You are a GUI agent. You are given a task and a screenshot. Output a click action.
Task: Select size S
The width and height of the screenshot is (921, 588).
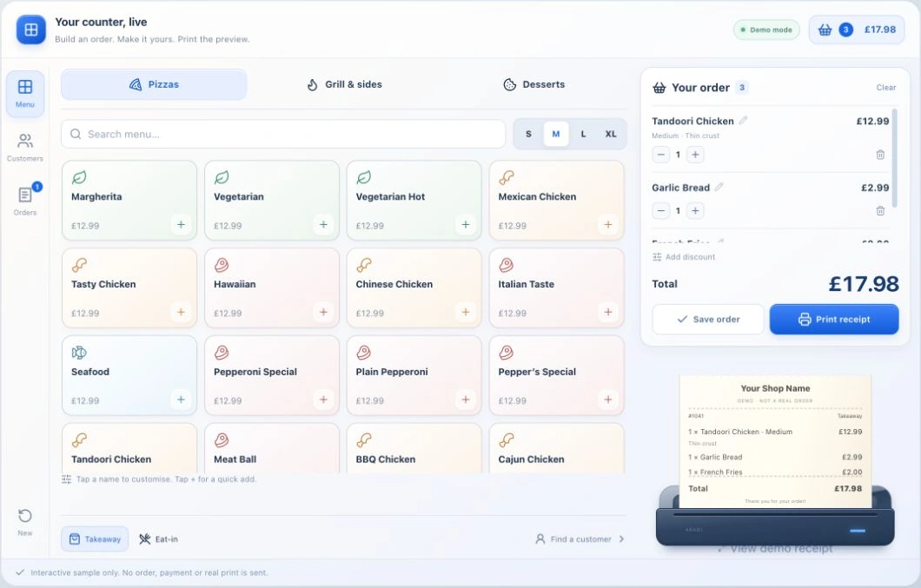(528, 134)
